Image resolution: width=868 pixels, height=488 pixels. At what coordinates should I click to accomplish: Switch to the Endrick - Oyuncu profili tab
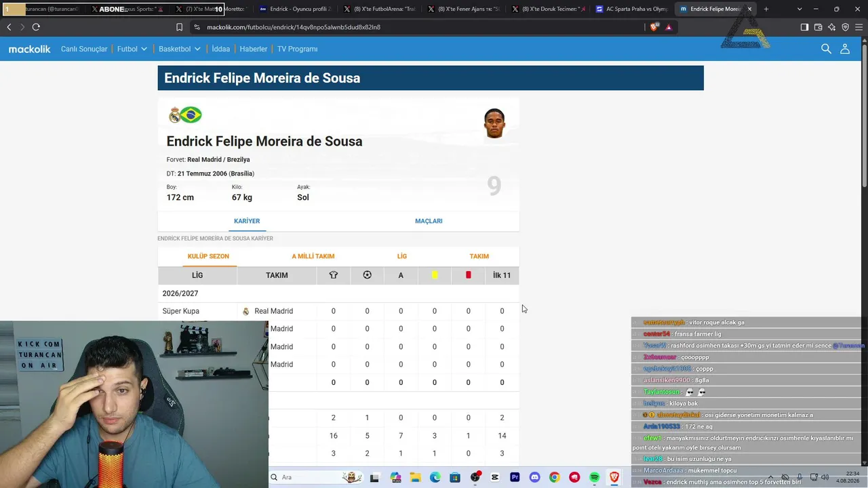[295, 9]
